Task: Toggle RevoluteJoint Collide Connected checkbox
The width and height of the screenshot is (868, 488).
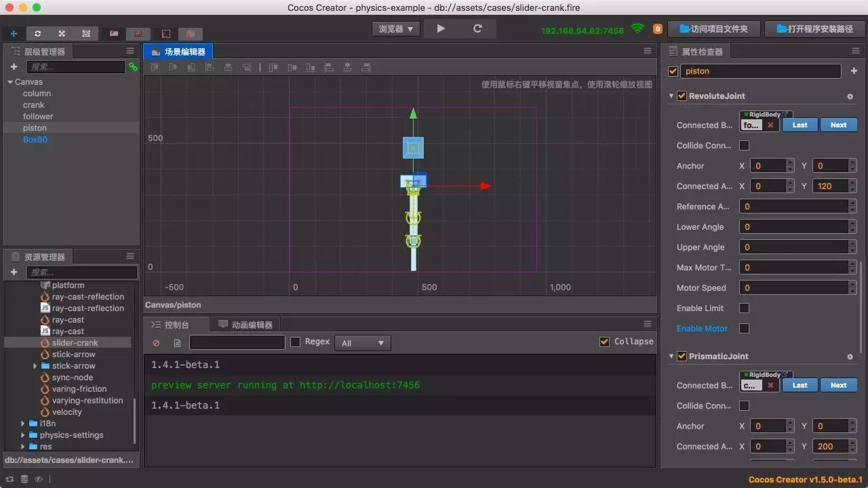Action: click(744, 145)
